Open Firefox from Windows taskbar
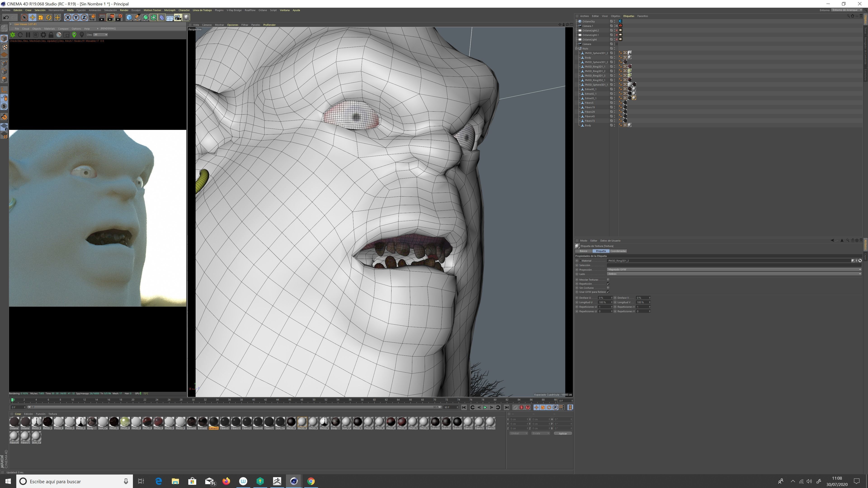Image resolution: width=868 pixels, height=488 pixels. (226, 481)
